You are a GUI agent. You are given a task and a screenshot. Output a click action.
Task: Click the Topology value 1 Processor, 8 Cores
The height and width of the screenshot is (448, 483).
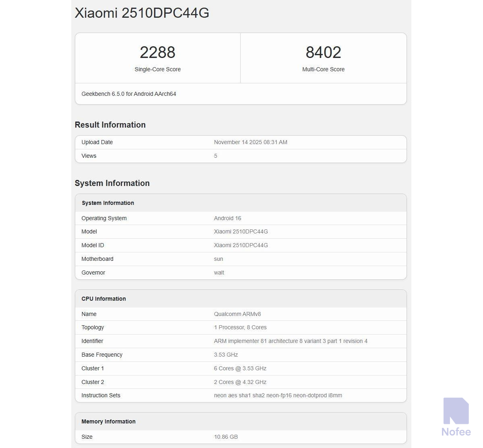pos(240,327)
